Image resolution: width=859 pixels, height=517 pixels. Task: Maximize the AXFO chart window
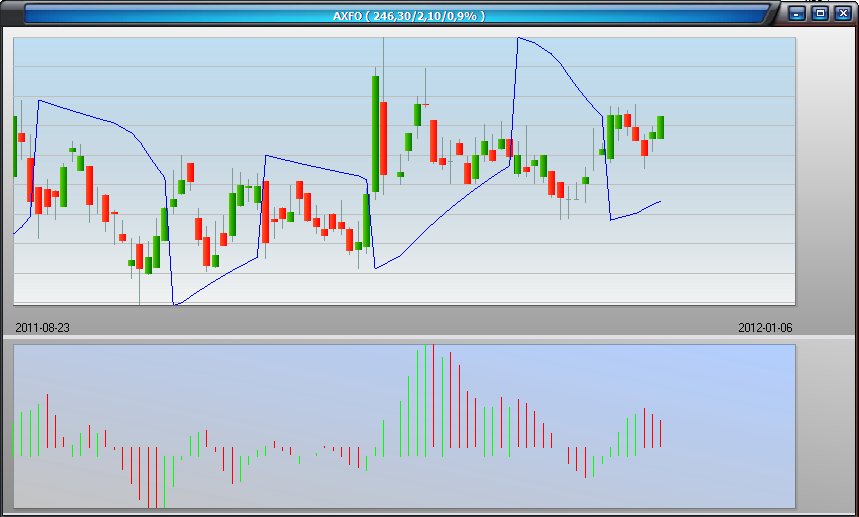[x=820, y=13]
